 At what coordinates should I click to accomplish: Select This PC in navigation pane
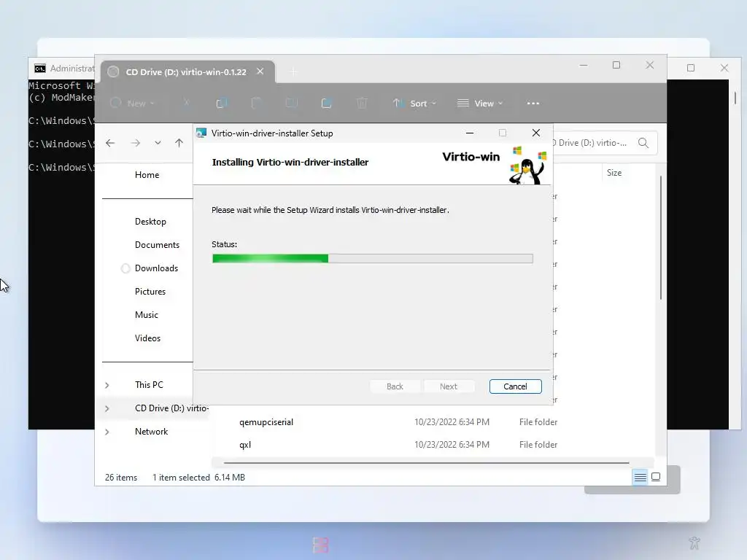149,385
